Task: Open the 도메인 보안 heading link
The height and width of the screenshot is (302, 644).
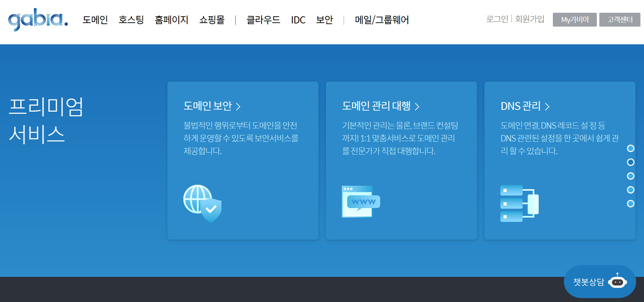Action: click(x=207, y=106)
